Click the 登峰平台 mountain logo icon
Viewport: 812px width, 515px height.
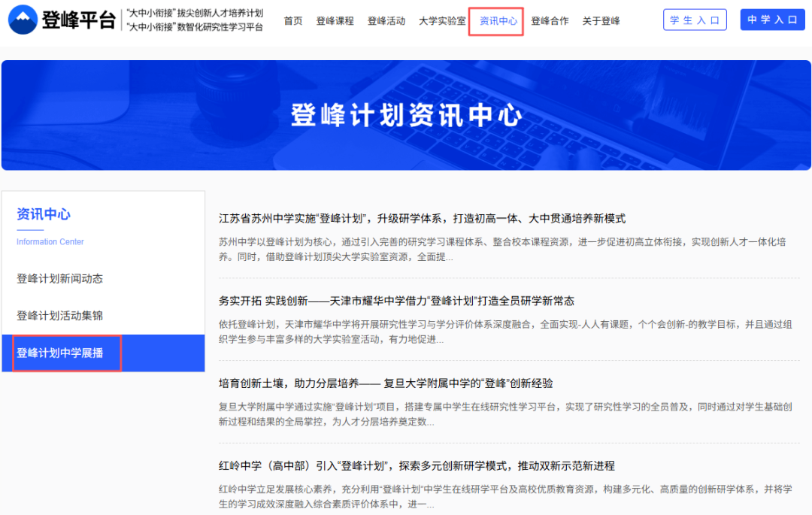(23, 21)
